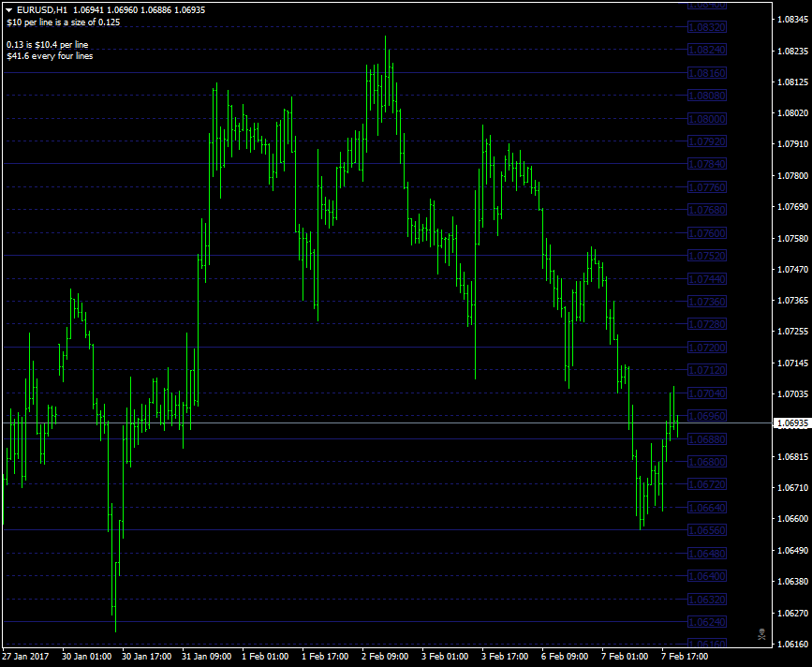The width and height of the screenshot is (812, 667).
Task: Select the EURUSD,H1 chart title text
Action: pyautogui.click(x=42, y=10)
